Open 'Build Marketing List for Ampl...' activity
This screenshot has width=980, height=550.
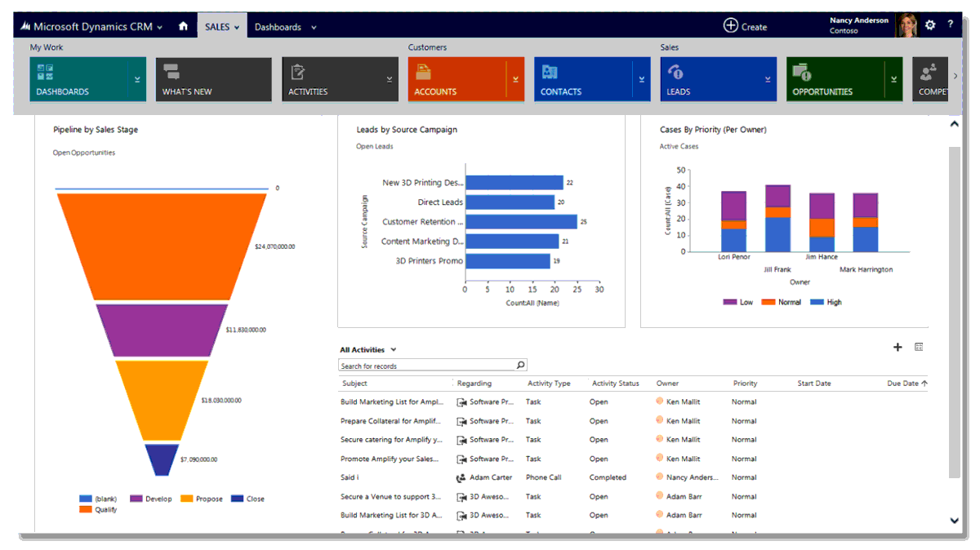pyautogui.click(x=392, y=402)
